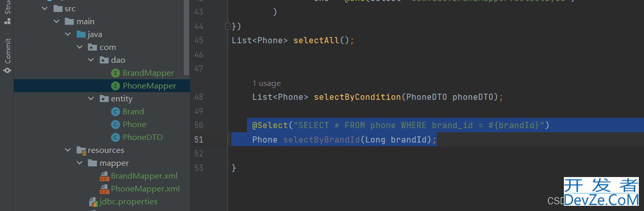
Task: Click the Phone class icon
Action: click(x=116, y=125)
